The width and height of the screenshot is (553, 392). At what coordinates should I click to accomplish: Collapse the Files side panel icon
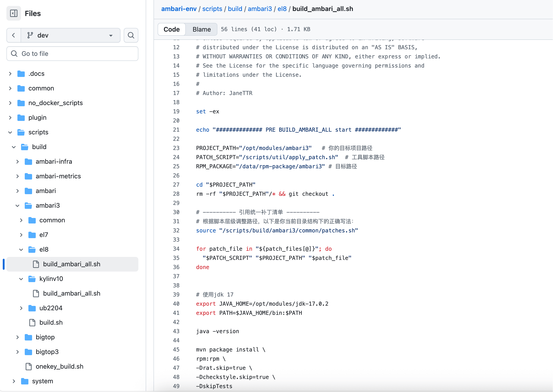tap(14, 13)
